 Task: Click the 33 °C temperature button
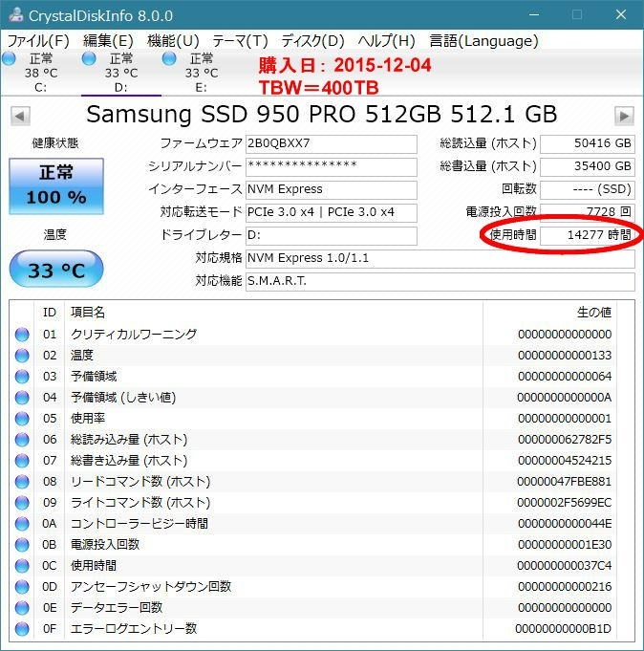[x=56, y=269]
